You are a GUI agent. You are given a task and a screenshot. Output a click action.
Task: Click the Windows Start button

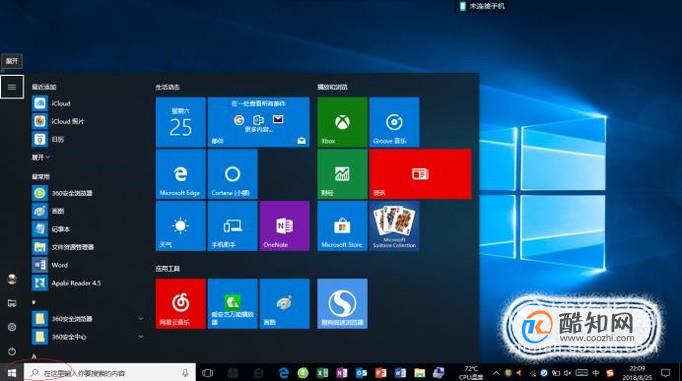click(x=12, y=373)
